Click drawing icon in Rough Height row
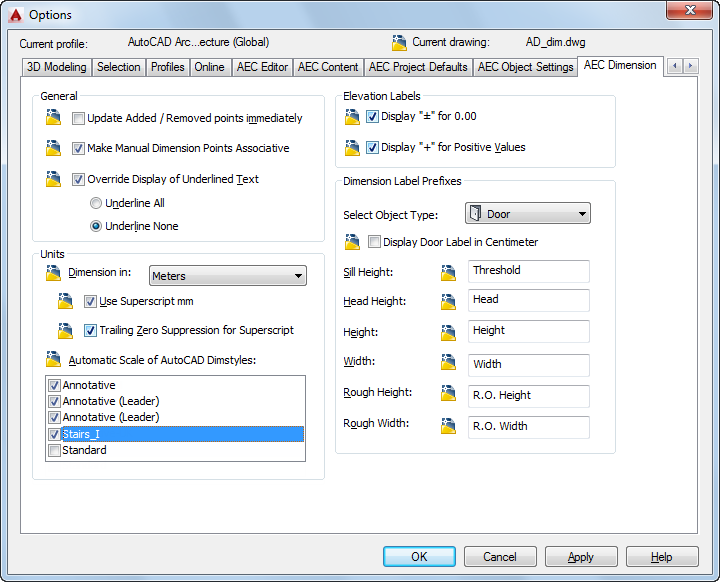The height and width of the screenshot is (582, 720). point(448,393)
